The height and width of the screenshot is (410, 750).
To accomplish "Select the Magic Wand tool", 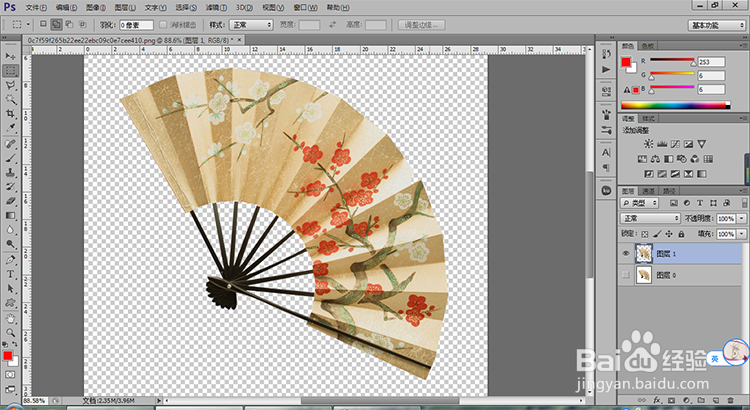I will pos(11,100).
